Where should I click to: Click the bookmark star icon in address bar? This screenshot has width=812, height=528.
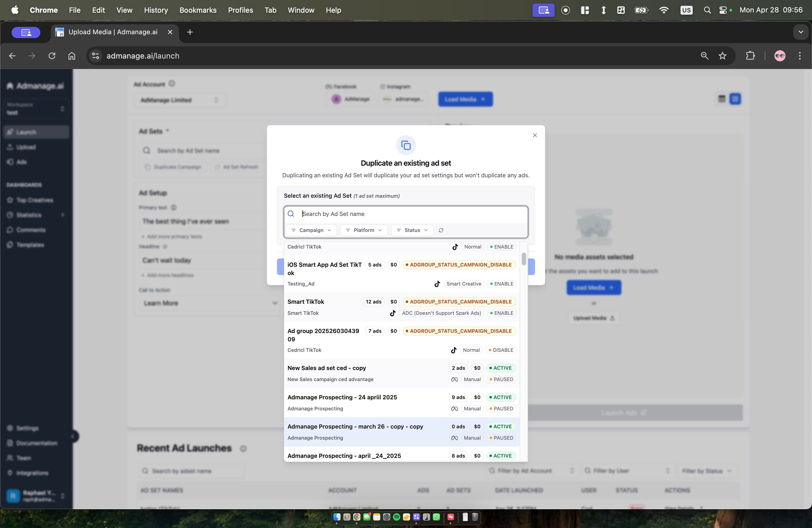tap(722, 56)
